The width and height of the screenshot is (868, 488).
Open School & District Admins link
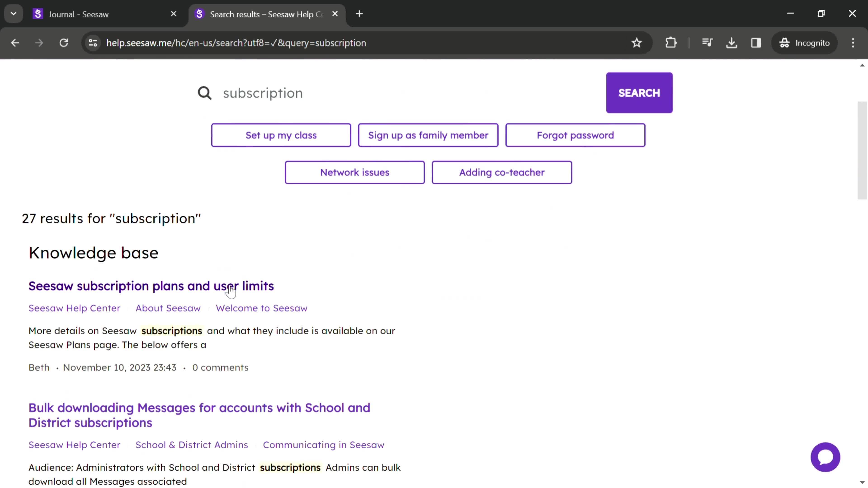[191, 445]
